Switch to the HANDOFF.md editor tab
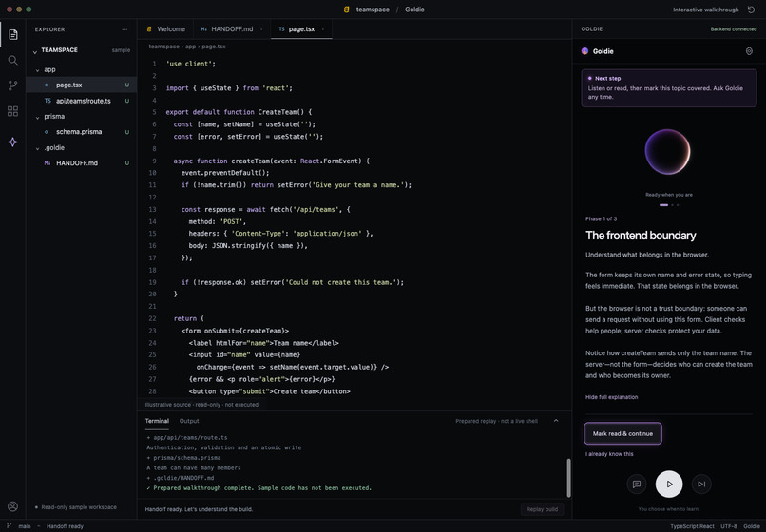 coord(232,29)
